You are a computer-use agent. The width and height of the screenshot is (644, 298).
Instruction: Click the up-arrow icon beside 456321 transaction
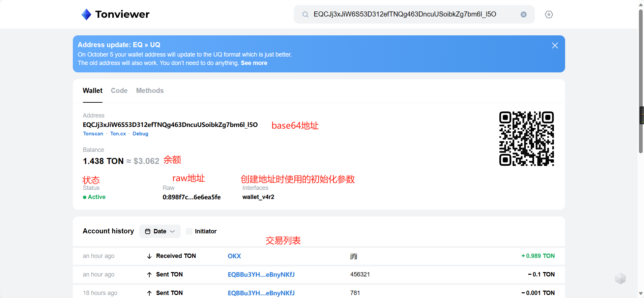point(149,275)
